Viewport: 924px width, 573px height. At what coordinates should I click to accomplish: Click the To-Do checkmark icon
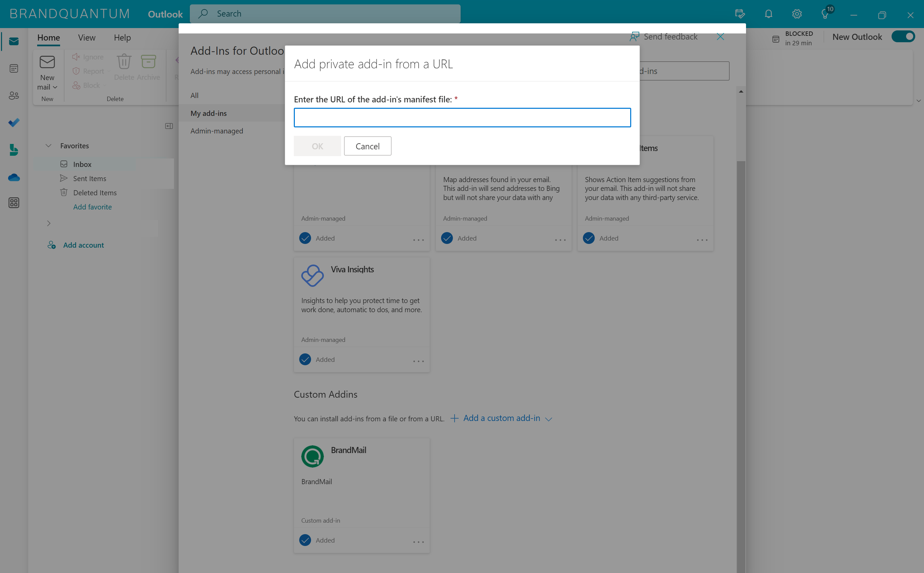pyautogui.click(x=14, y=122)
